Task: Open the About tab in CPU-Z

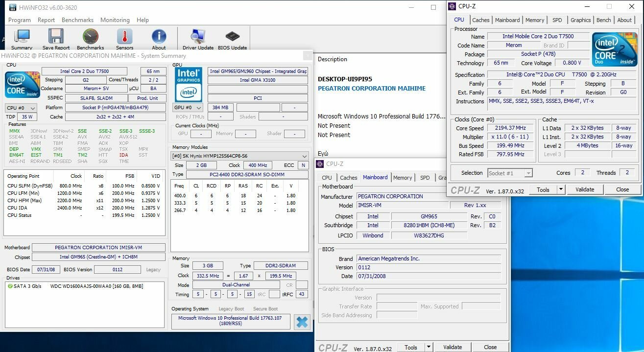Action: pos(624,20)
